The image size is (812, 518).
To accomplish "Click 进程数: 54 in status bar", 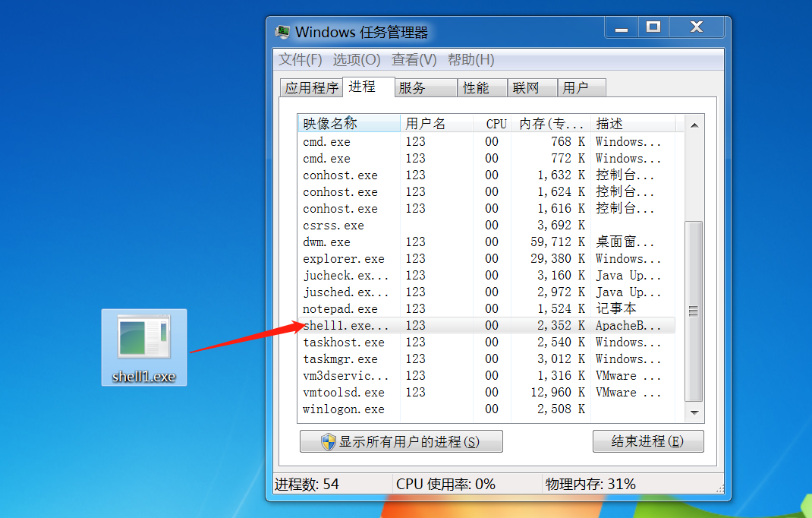I will 307,485.
